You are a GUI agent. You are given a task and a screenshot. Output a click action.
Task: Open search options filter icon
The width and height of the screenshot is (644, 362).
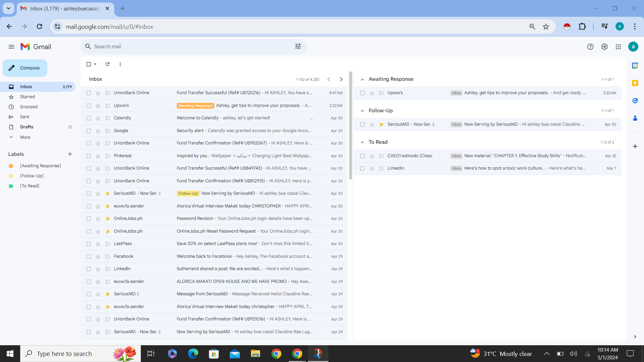point(298,47)
